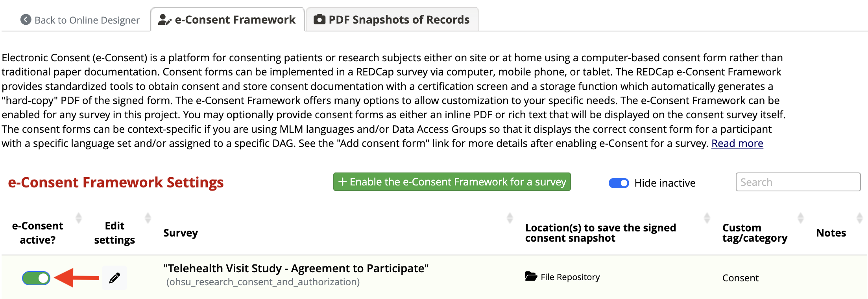This screenshot has width=868, height=299.
Task: Select the e-Consent Framework tab
Action: [x=227, y=19]
